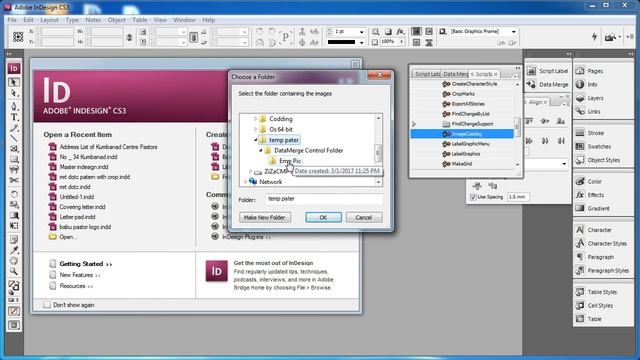
Task: Open the Cell Styles panel
Action: tap(594, 305)
